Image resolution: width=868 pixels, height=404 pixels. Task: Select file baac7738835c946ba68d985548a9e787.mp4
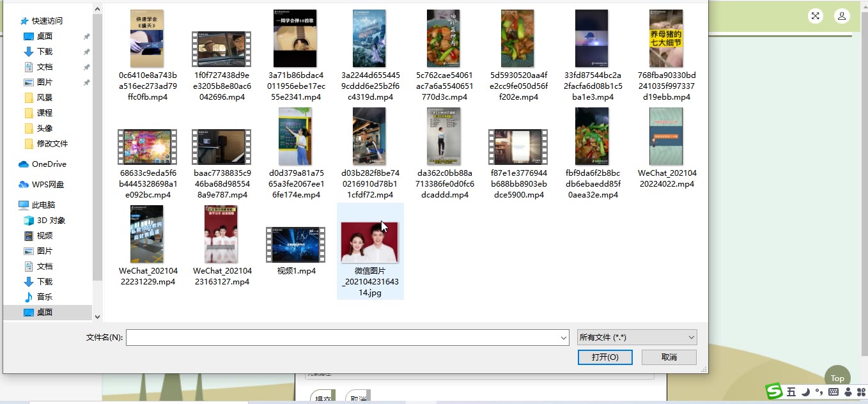221,164
